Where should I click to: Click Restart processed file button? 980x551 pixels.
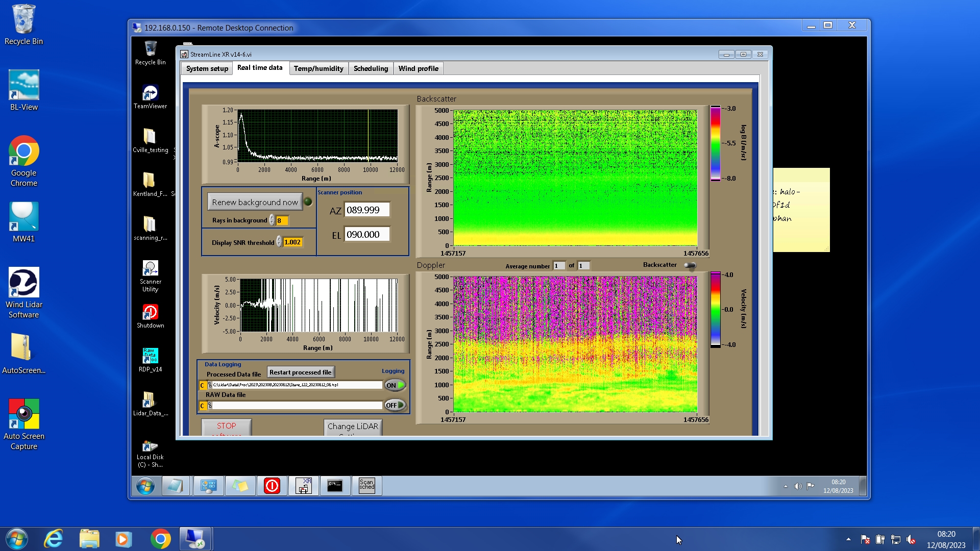300,372
